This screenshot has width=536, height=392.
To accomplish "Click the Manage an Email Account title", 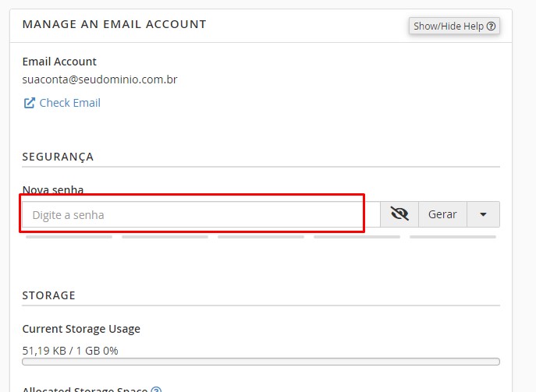I will tap(114, 24).
